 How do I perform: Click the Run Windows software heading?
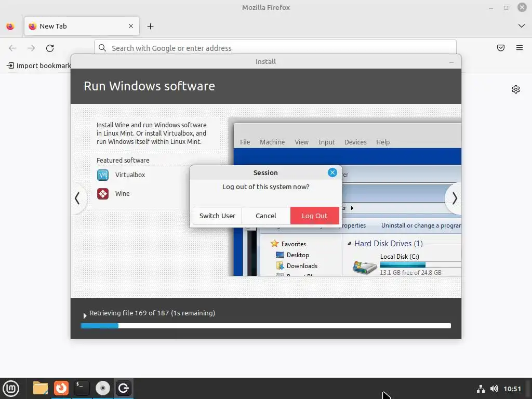(x=149, y=86)
